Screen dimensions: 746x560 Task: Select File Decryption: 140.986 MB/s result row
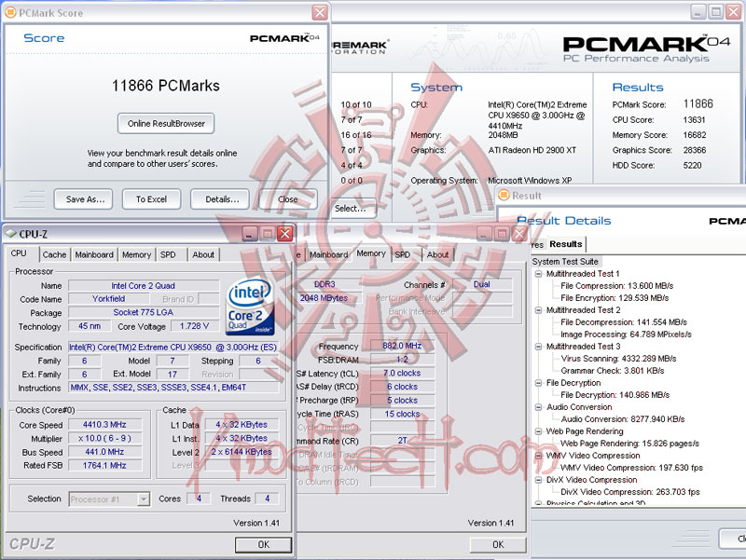click(615, 395)
